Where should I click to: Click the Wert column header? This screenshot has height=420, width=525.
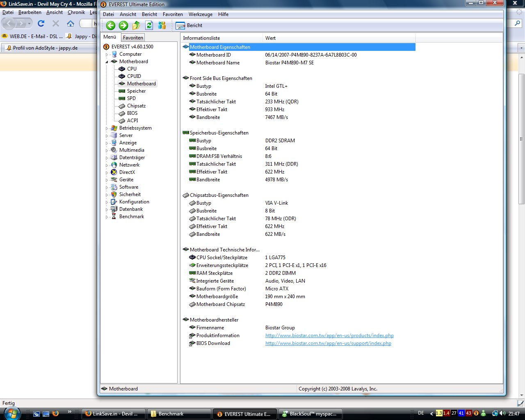339,38
